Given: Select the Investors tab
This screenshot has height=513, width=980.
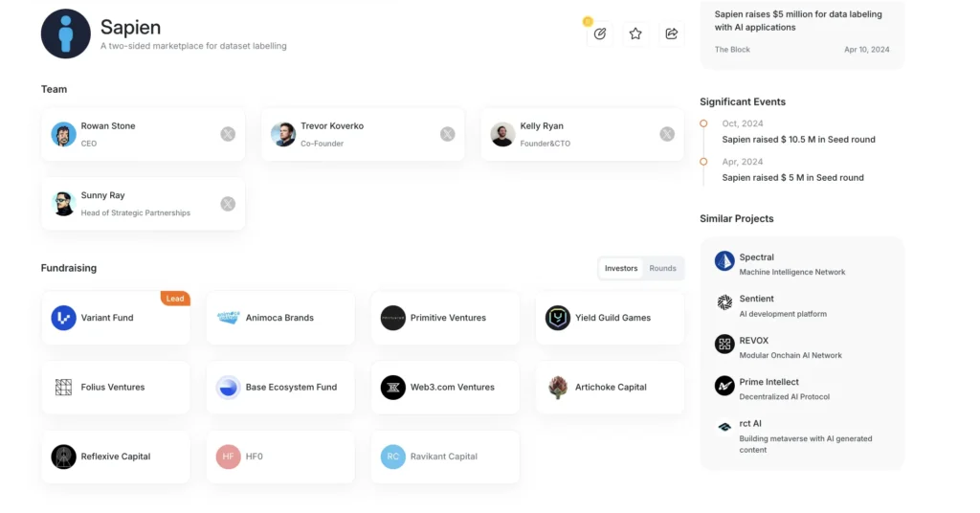Looking at the screenshot, I should [621, 268].
